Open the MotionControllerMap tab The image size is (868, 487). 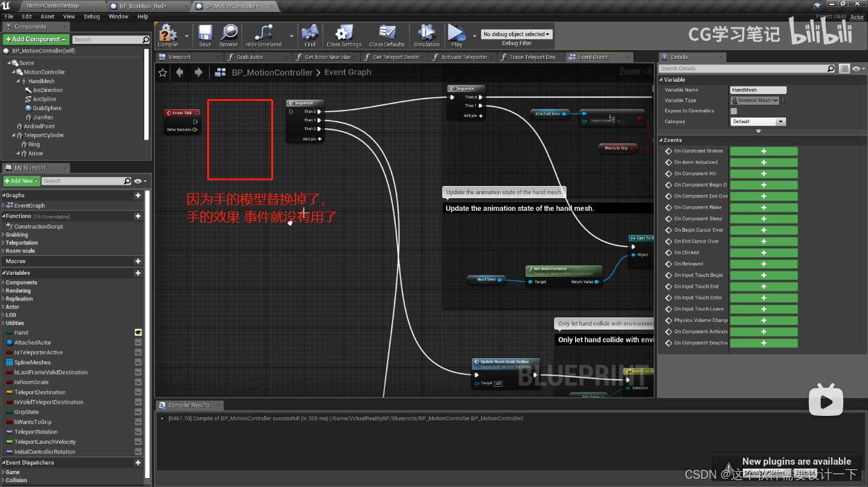(x=53, y=6)
